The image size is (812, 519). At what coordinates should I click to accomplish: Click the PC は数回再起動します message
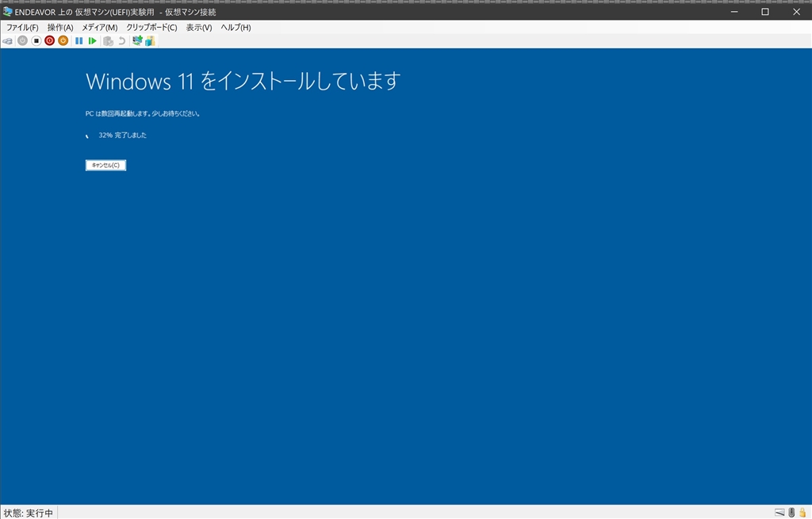pyautogui.click(x=143, y=113)
